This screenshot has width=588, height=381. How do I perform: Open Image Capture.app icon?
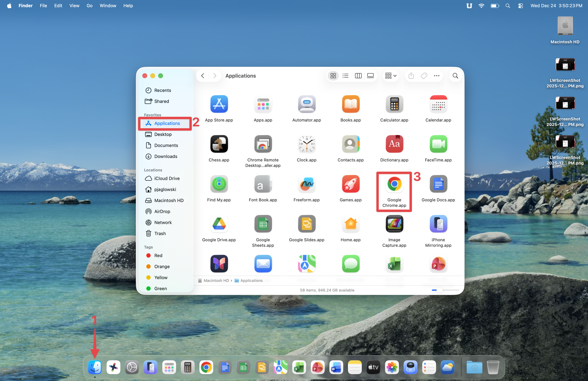pos(394,224)
